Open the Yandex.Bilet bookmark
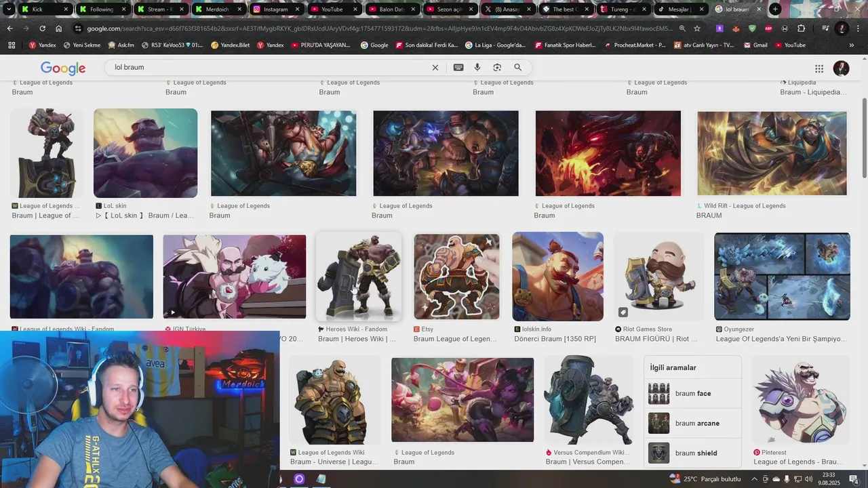 [230, 45]
